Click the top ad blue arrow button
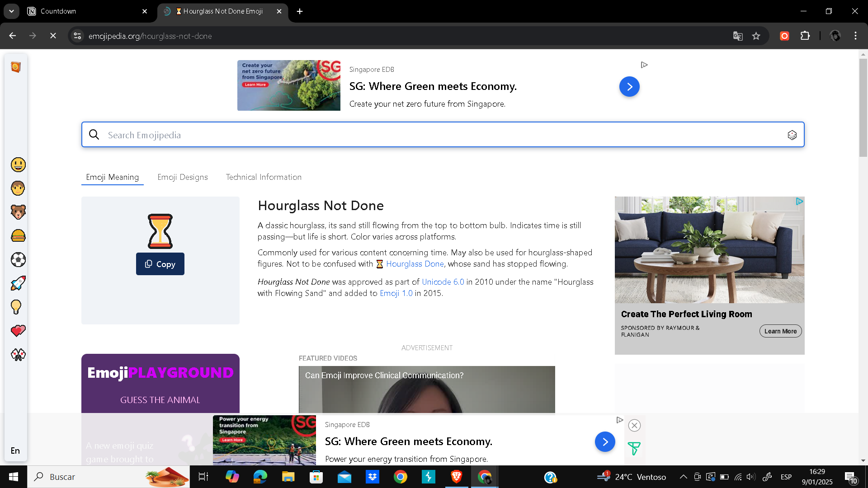The image size is (868, 488). 629,86
